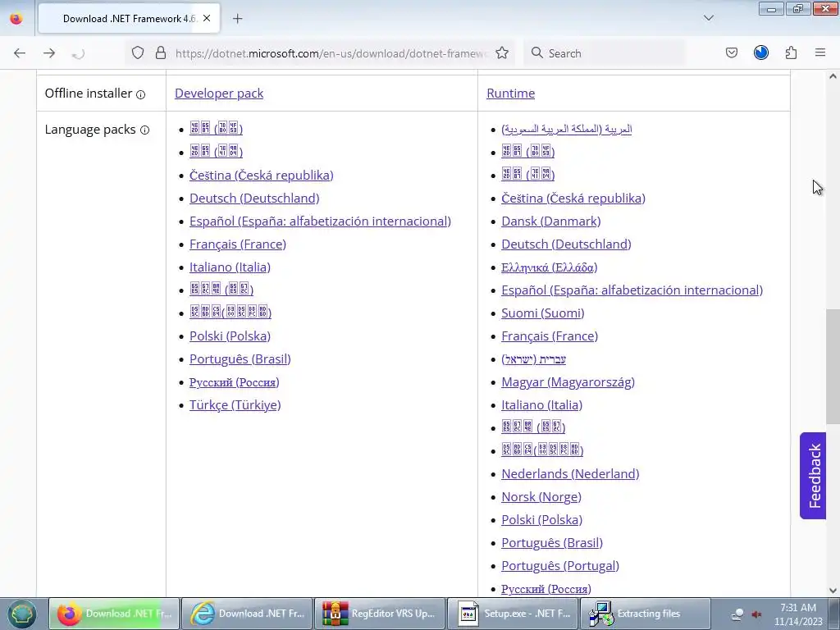Click the forward navigation arrow
This screenshot has height=630, width=840.
point(49,53)
